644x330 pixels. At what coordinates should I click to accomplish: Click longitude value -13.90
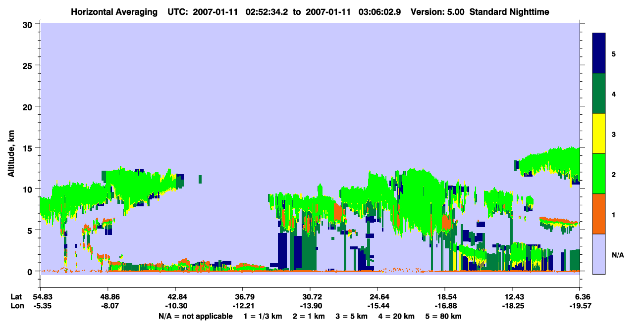310,306
